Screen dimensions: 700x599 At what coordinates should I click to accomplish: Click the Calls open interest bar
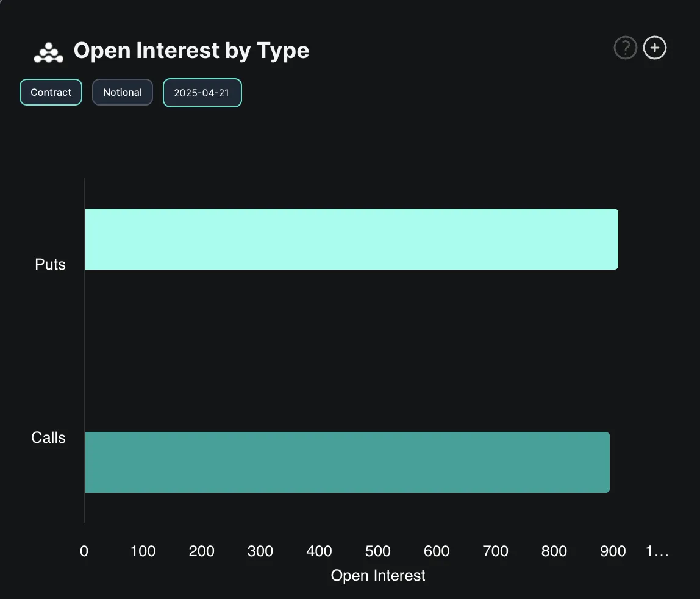347,462
